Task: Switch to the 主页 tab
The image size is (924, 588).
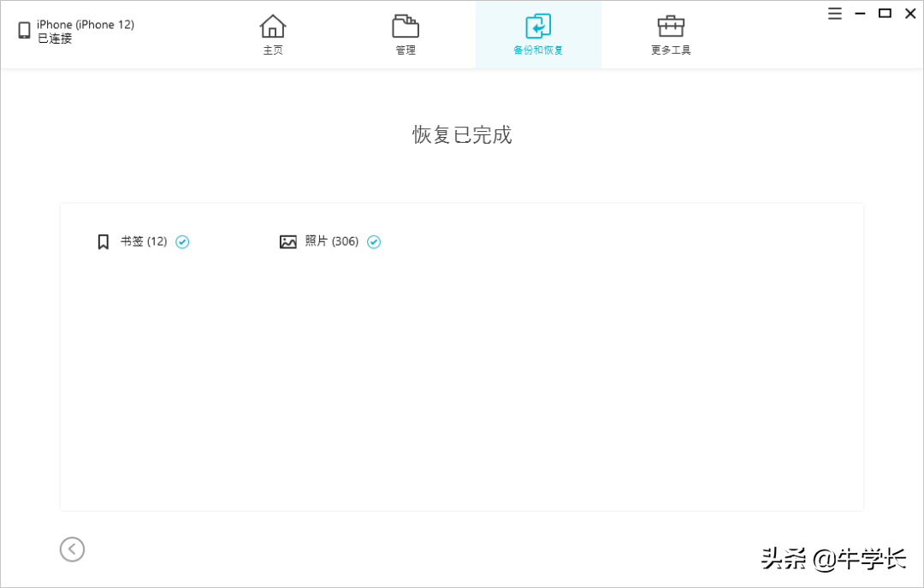Action: tap(273, 34)
